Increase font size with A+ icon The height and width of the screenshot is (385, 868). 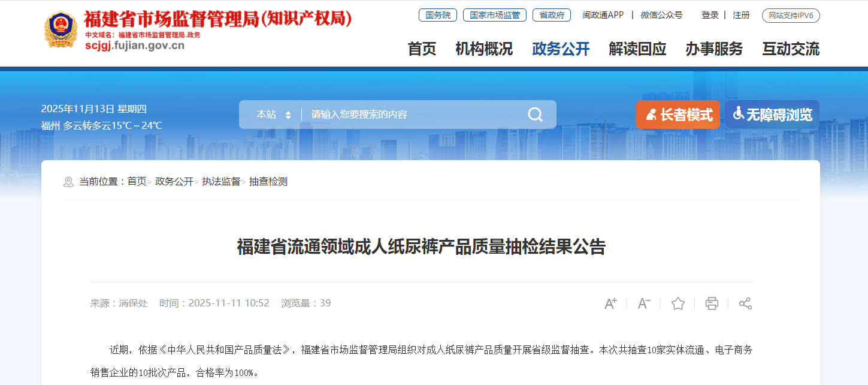tap(610, 303)
